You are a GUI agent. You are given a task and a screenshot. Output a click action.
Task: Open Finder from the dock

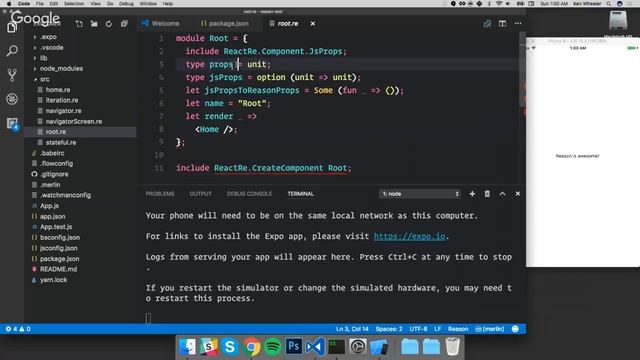coord(187,347)
